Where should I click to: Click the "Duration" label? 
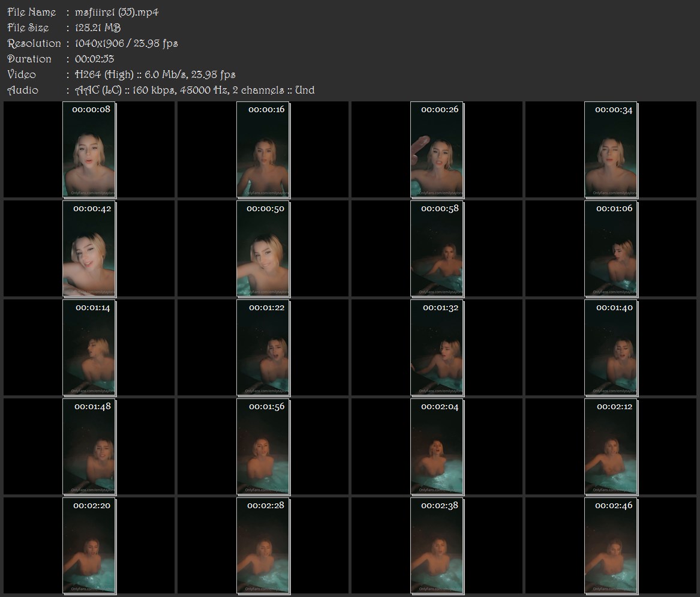(x=29, y=59)
